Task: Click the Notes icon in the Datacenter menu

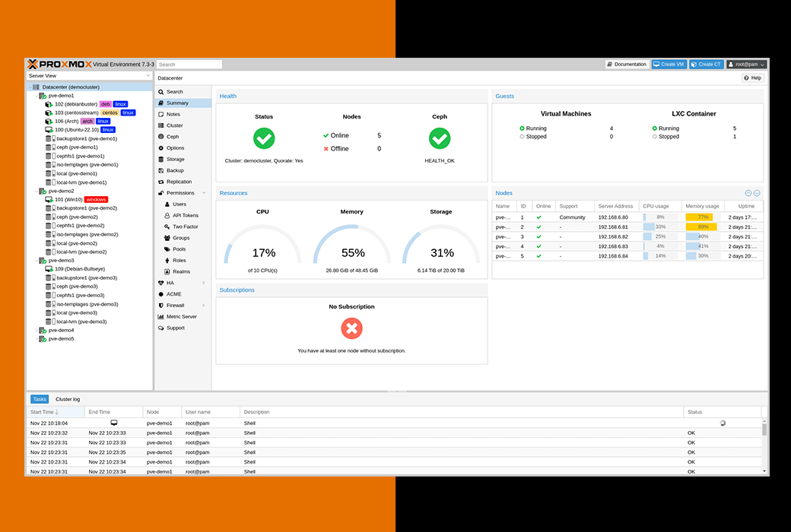Action: coord(161,115)
